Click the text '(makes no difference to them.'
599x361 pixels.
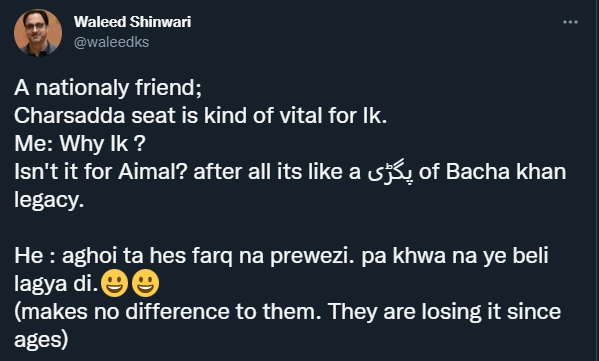pyautogui.click(x=168, y=312)
